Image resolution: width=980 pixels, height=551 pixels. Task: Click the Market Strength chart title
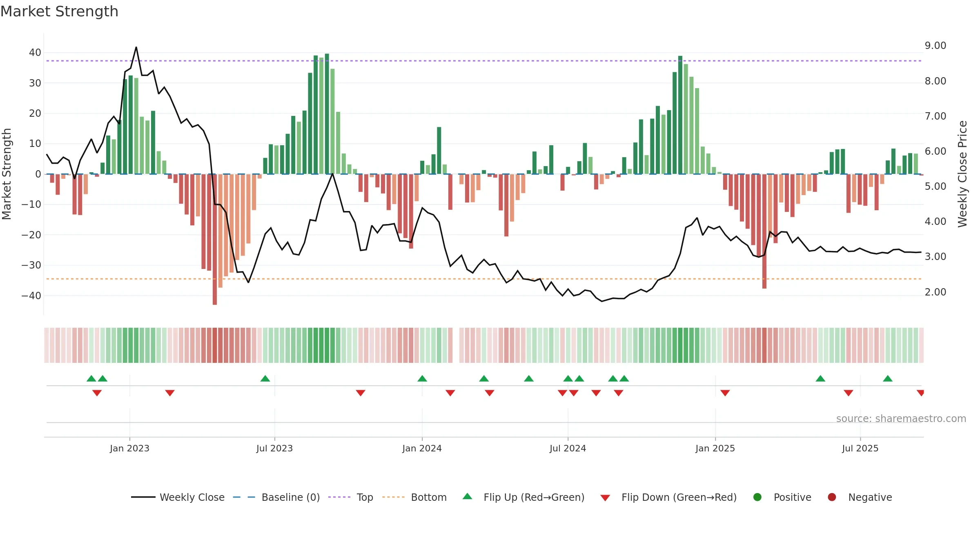tap(59, 11)
